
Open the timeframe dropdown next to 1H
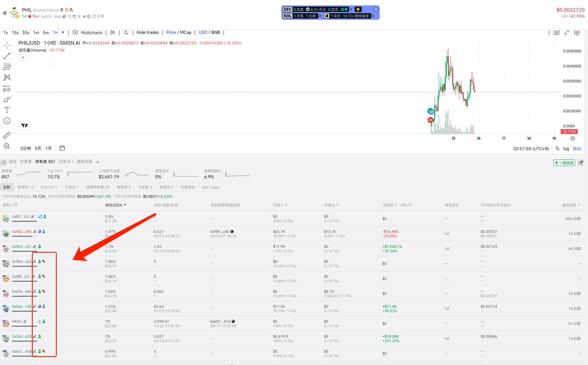pyautogui.click(x=62, y=32)
